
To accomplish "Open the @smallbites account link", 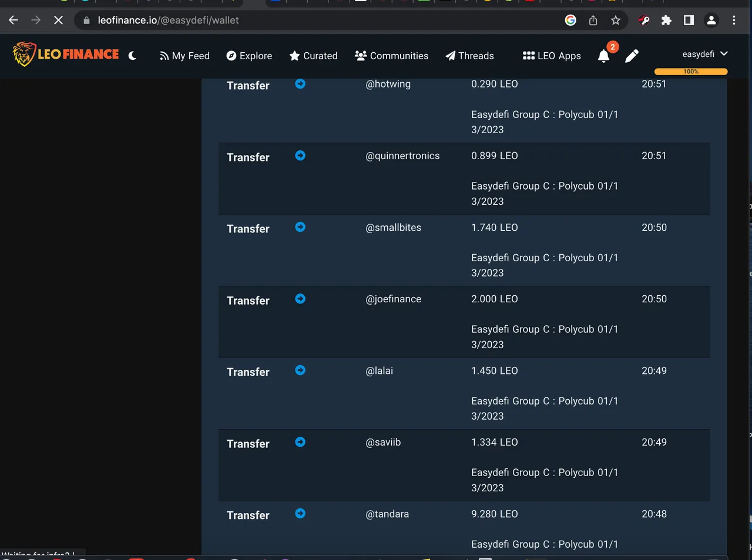I will tap(394, 227).
